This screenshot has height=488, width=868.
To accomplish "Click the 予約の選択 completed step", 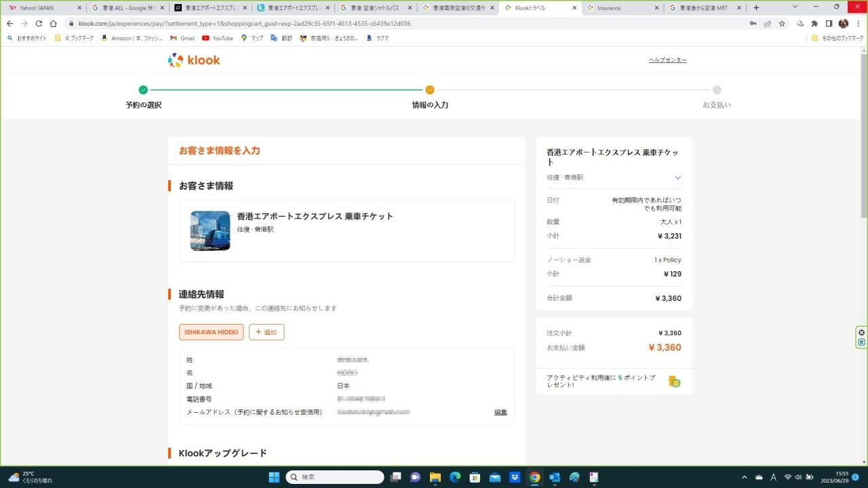I will point(143,97).
